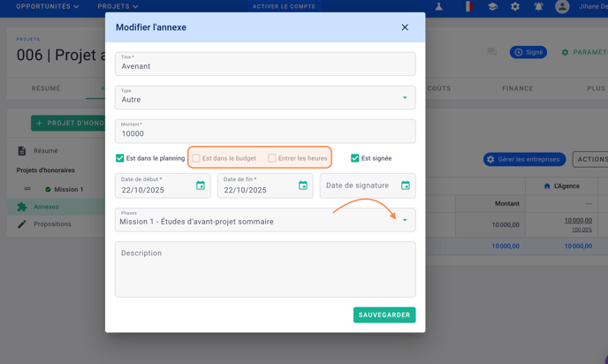Click the notifications bell icon
608x364 pixels.
538,7
